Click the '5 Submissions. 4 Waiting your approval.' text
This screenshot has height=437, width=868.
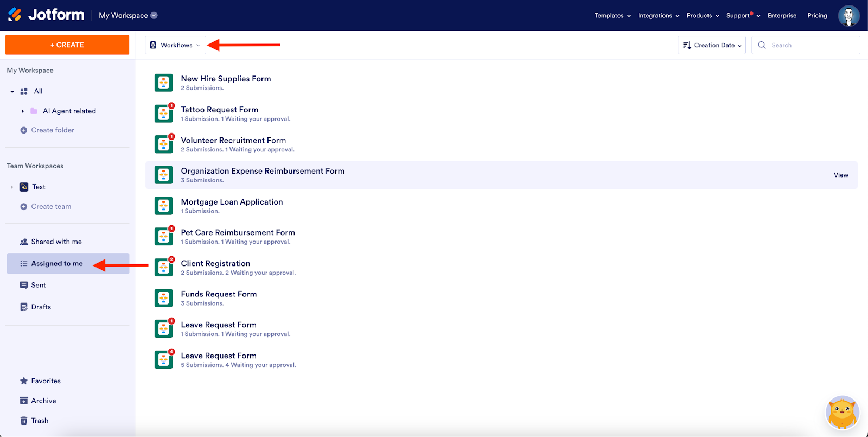pos(238,365)
